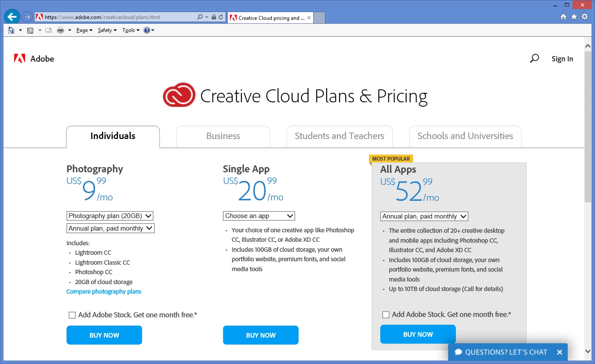Click the Read mail icon in command bar

pyautogui.click(x=48, y=30)
